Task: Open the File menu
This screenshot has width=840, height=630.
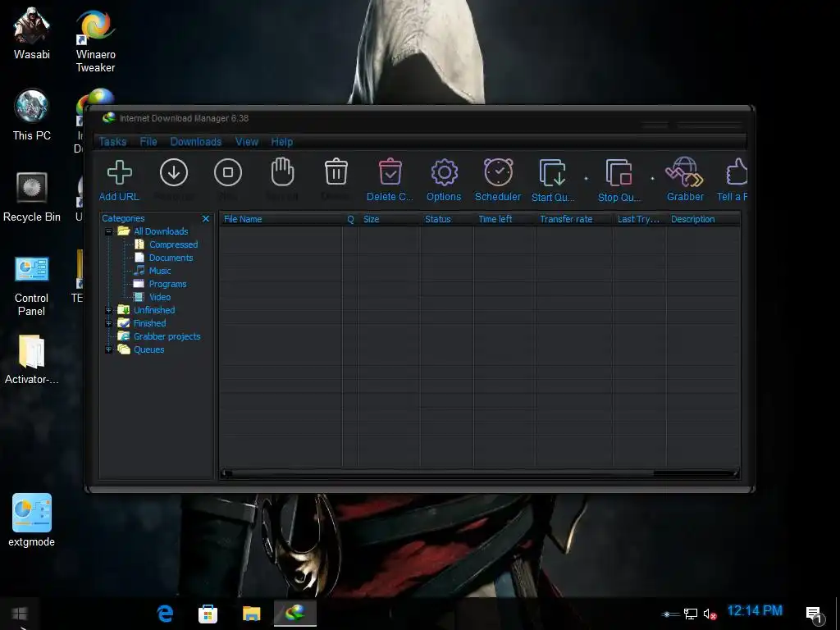Action: (x=148, y=142)
